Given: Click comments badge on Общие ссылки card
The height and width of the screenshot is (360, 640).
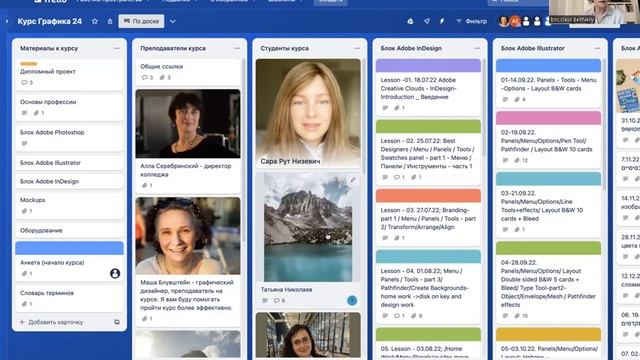Looking at the screenshot, I should pos(147,78).
